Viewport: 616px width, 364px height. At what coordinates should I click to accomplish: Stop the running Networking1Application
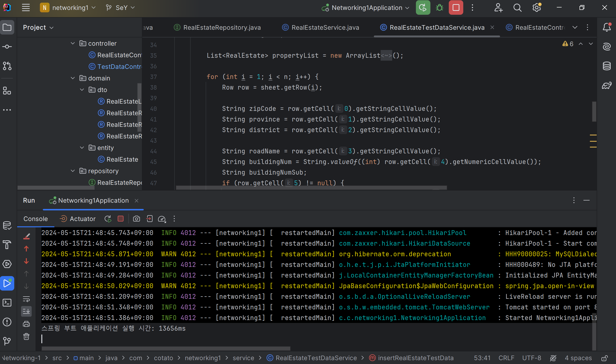(x=456, y=7)
